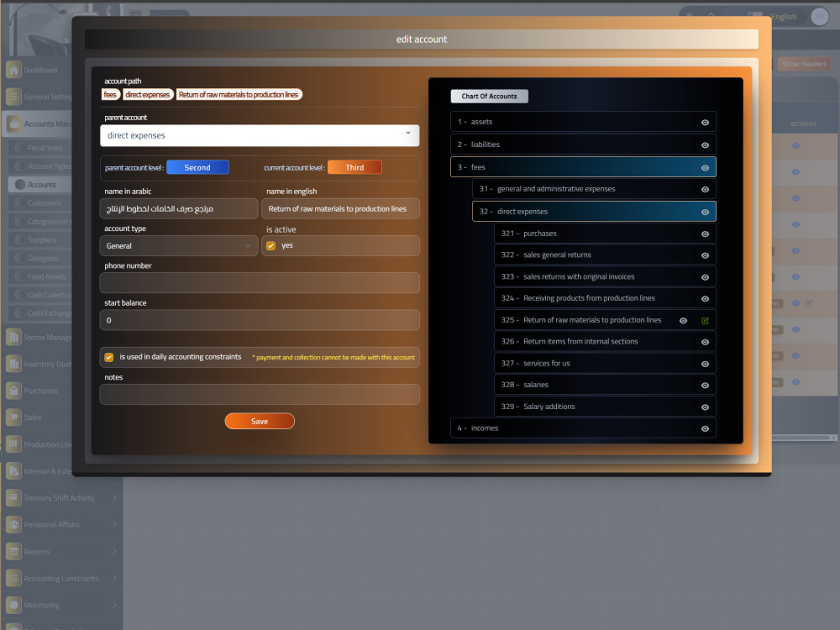This screenshot has height=630, width=840.
Task: Click eye icon on account 325 row
Action: (x=683, y=321)
